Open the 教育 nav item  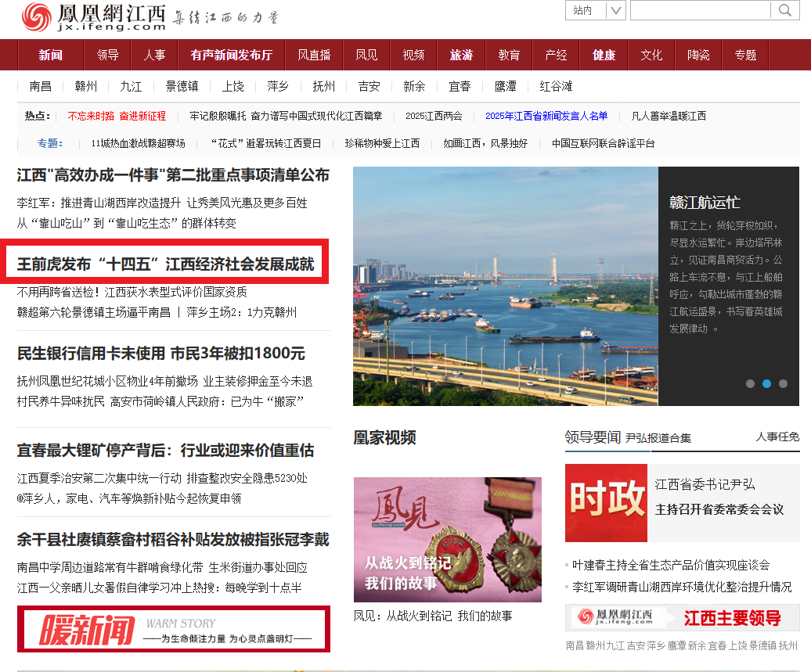point(509,55)
